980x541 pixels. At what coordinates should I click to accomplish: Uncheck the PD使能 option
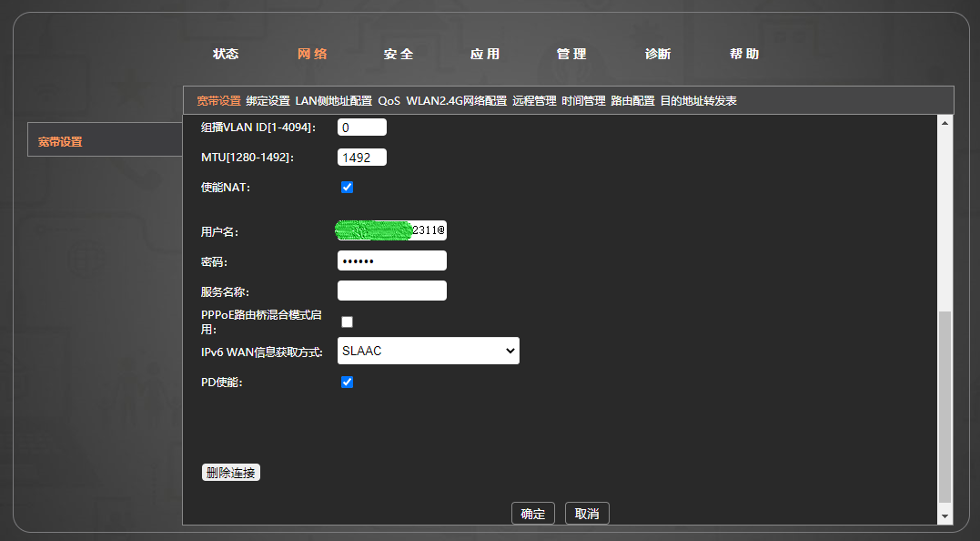click(x=347, y=382)
